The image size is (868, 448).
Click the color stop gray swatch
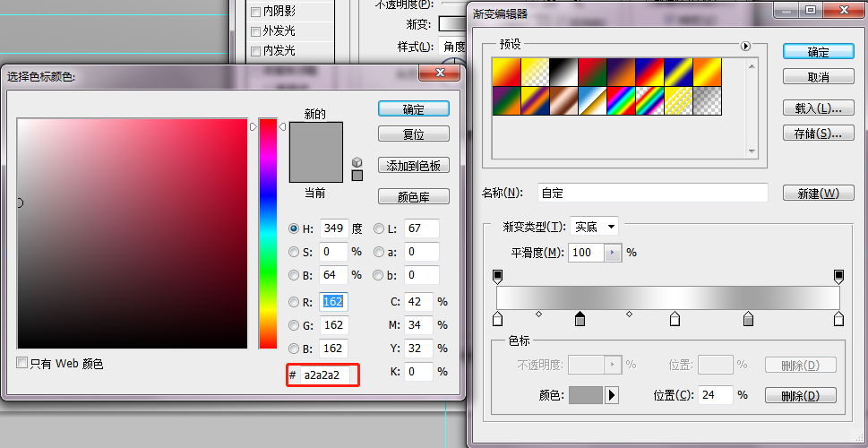(x=586, y=395)
